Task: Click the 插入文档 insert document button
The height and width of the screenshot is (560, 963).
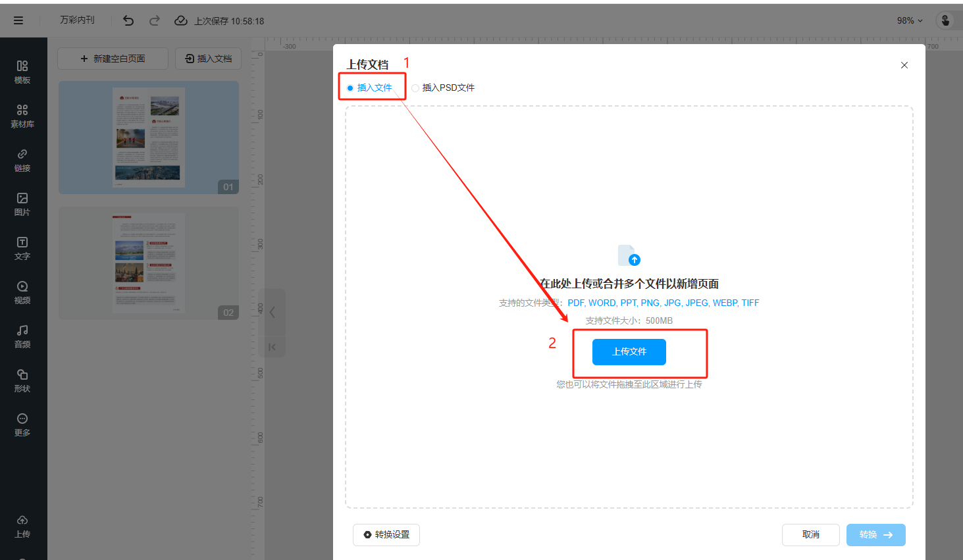Action: 208,59
